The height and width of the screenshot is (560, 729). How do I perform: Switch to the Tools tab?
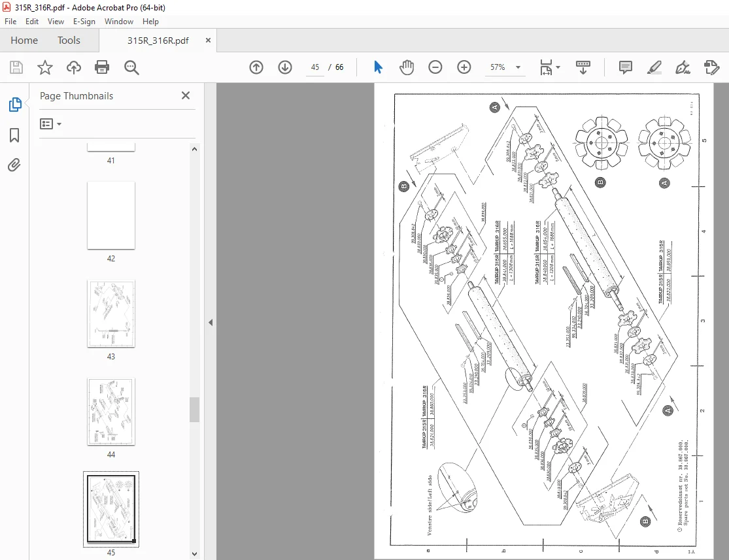coord(69,41)
